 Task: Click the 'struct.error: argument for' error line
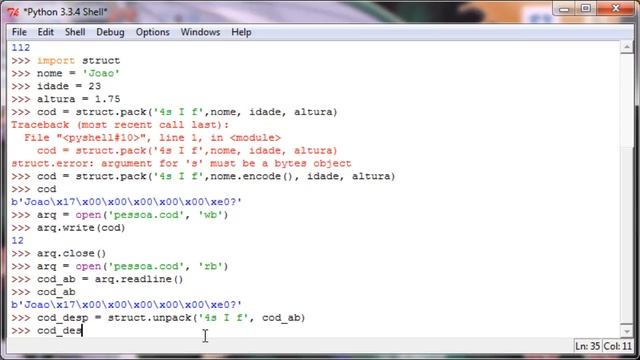[x=181, y=164]
